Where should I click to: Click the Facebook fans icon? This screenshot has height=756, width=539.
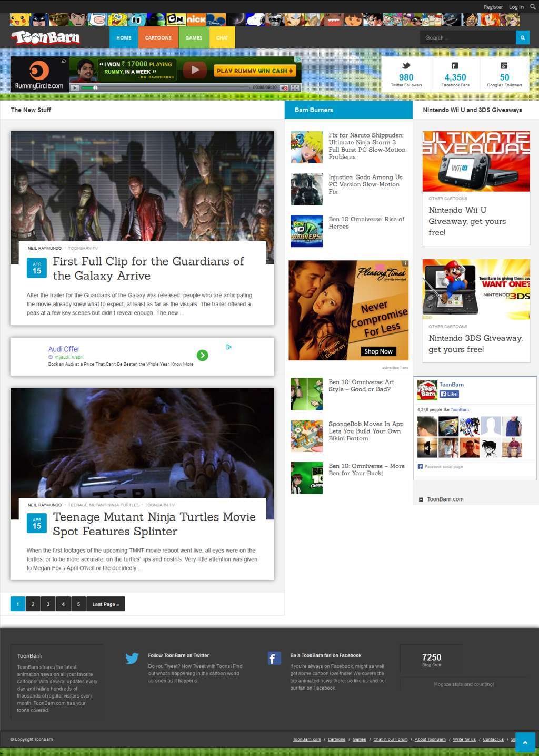[x=455, y=66]
